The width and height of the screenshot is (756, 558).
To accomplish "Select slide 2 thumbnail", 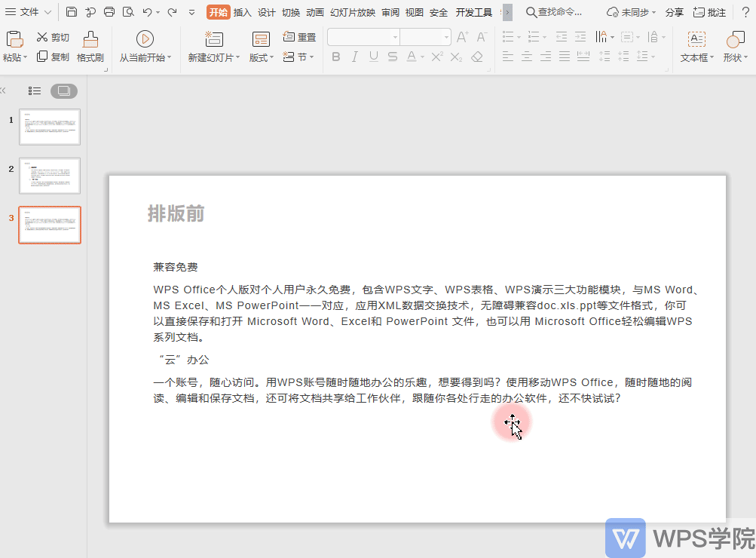I will [50, 176].
